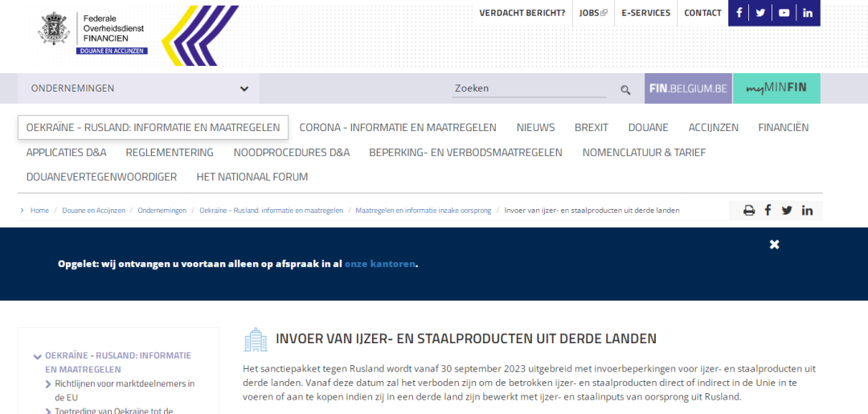Follow the 'onze kantoren' link
868x414 pixels.
coord(379,264)
